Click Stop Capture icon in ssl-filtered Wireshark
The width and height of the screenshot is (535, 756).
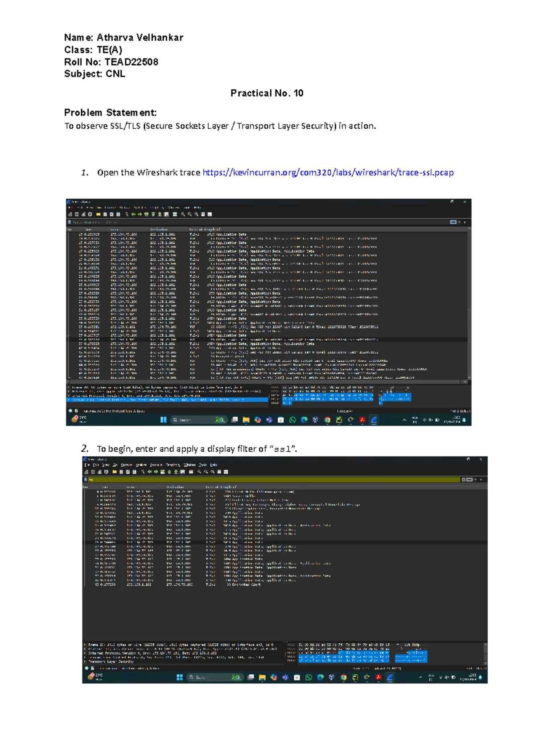click(93, 472)
